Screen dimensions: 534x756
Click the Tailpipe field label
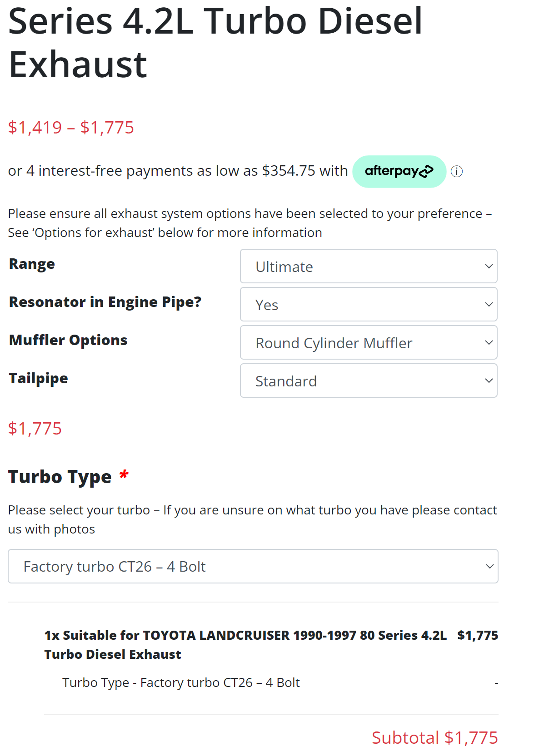coord(38,378)
